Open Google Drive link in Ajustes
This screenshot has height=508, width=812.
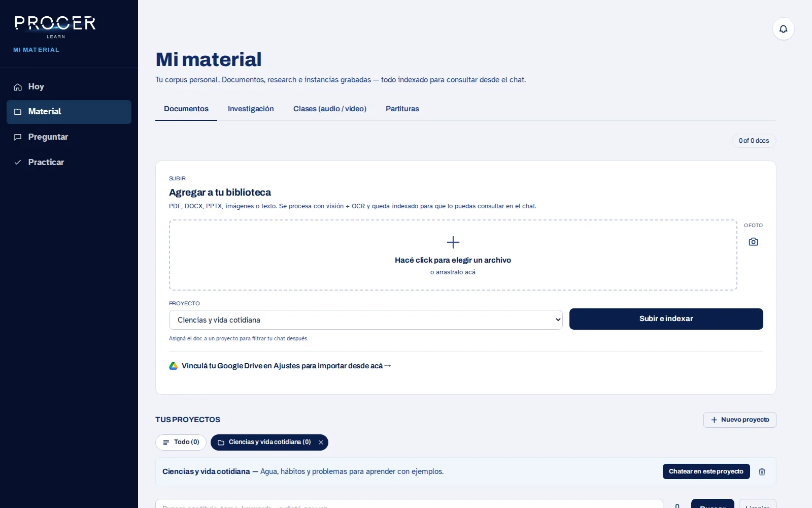(x=286, y=366)
